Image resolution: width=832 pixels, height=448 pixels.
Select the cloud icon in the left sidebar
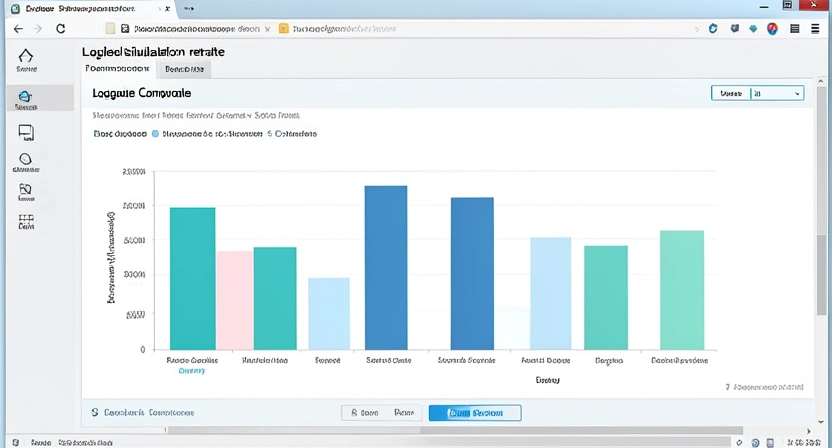tap(26, 97)
